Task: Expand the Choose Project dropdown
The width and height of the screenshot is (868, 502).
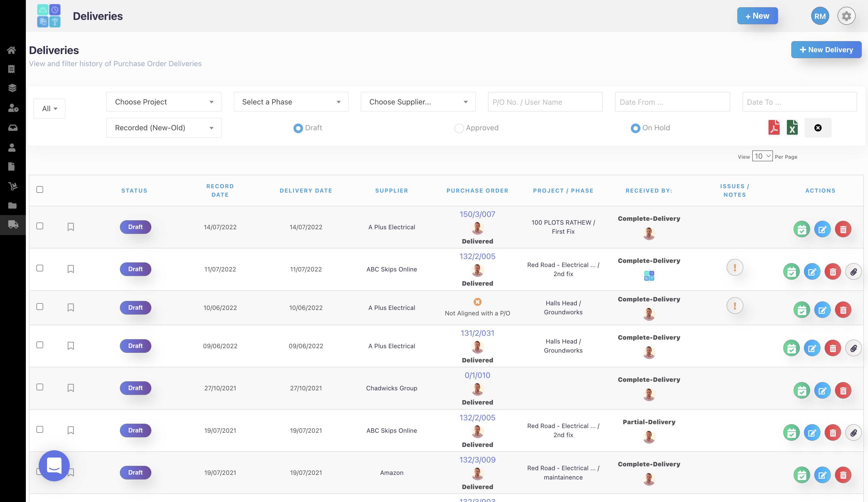Action: pyautogui.click(x=164, y=102)
